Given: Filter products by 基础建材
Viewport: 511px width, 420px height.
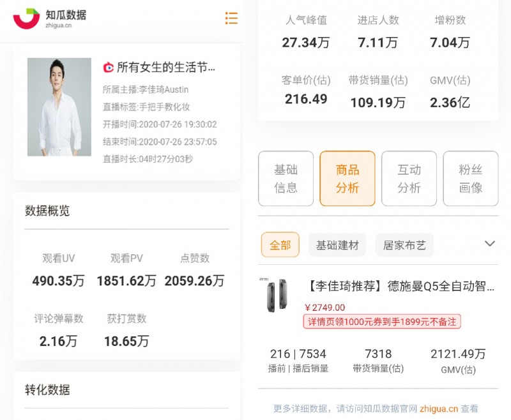Looking at the screenshot, I should [337, 244].
